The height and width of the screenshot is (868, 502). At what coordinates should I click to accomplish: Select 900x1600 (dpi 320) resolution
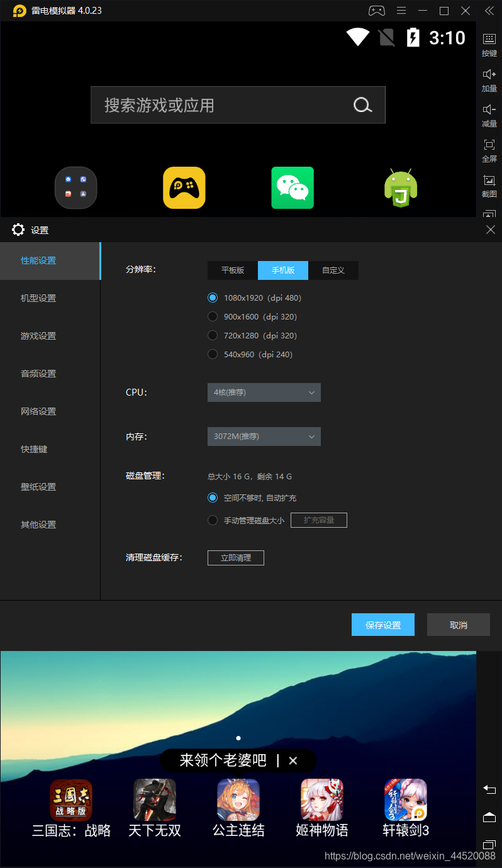(213, 316)
